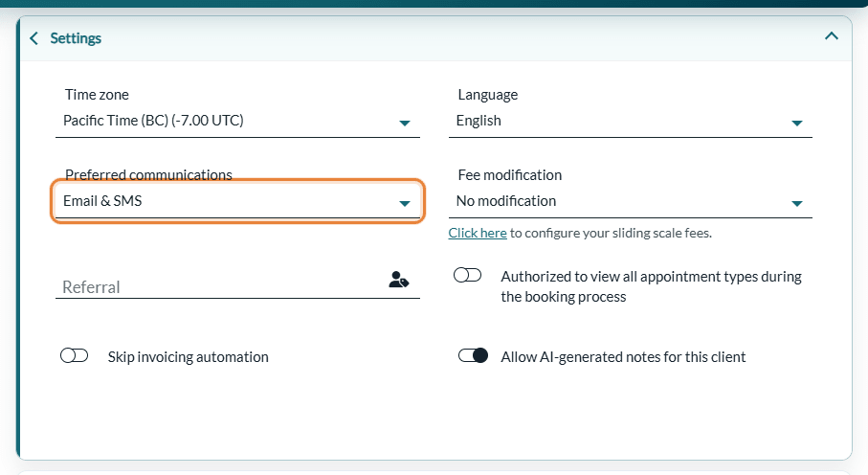The image size is (868, 475).
Task: Disable AI-generated notes for this client
Action: click(474, 355)
